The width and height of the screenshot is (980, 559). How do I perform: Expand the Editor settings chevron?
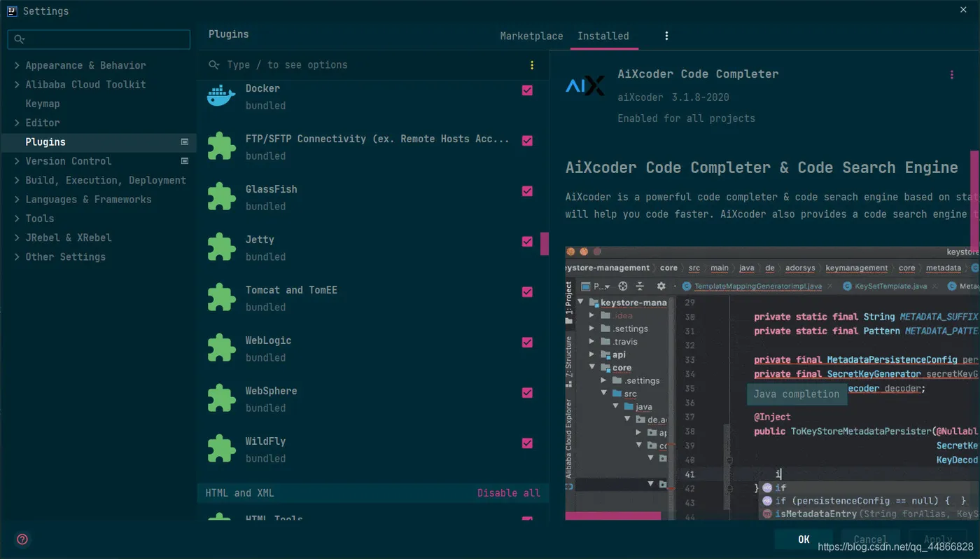click(17, 123)
